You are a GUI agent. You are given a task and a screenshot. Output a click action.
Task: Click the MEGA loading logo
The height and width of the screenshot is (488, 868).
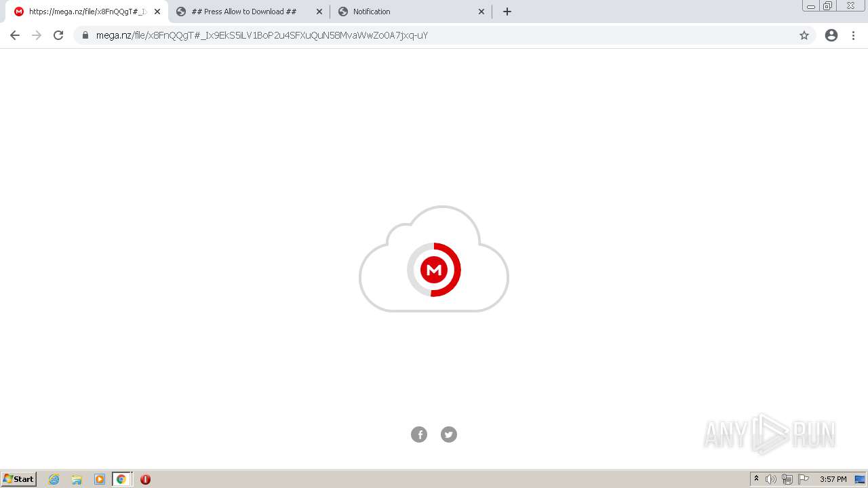click(x=434, y=270)
